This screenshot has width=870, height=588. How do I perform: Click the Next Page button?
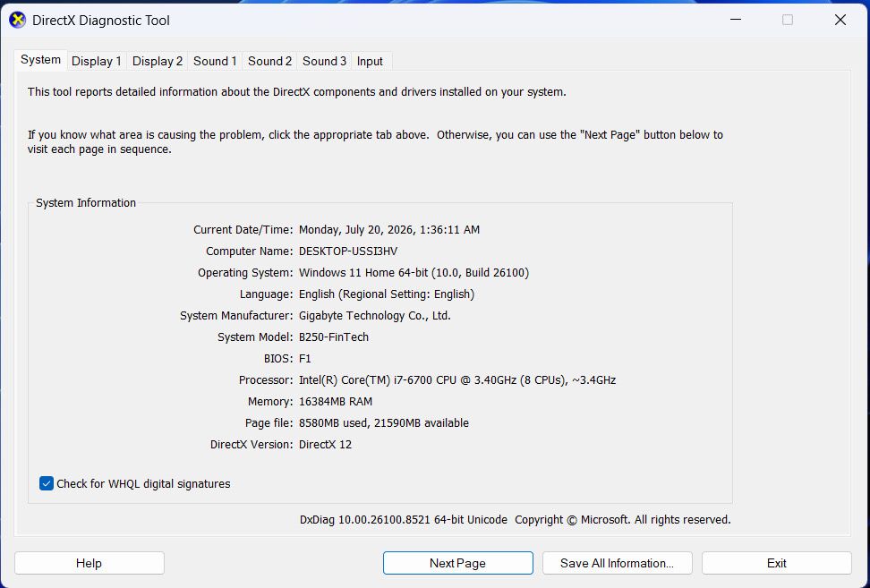point(457,563)
